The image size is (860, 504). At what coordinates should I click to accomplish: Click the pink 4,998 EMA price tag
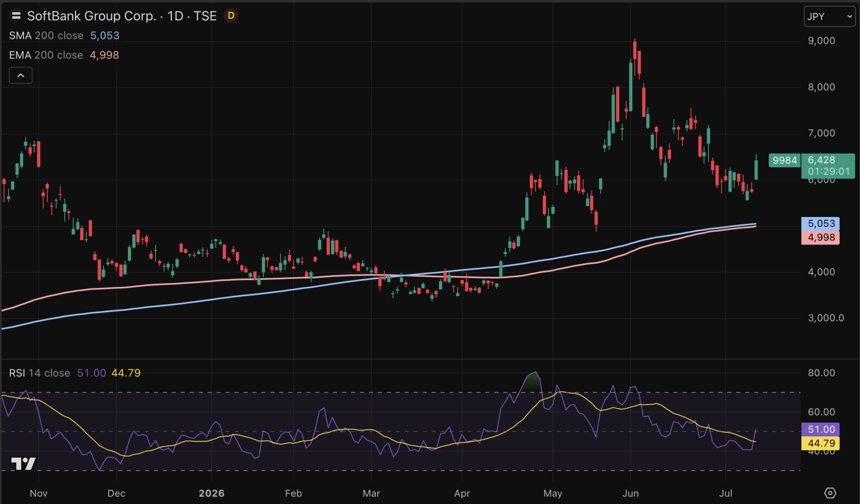pyautogui.click(x=821, y=238)
